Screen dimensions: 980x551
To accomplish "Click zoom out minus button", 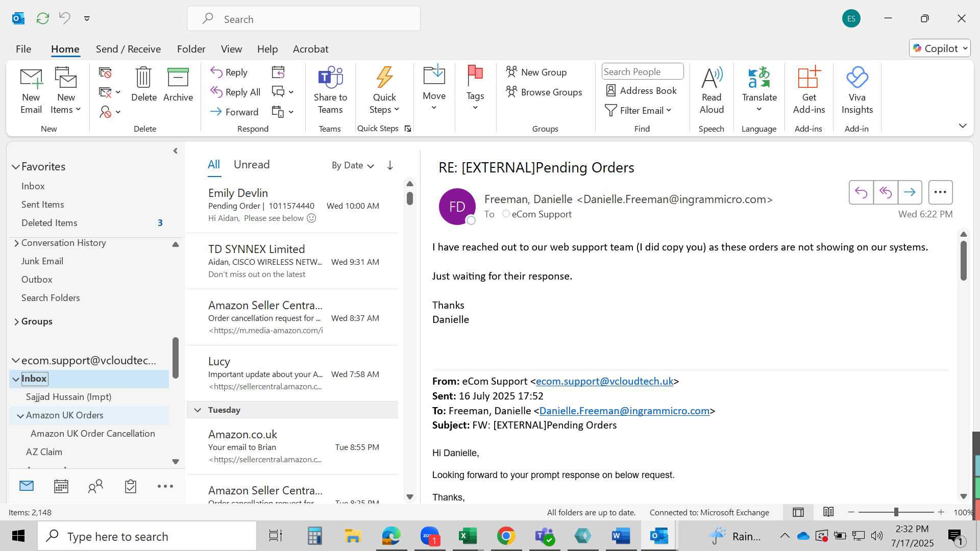I will point(851,512).
